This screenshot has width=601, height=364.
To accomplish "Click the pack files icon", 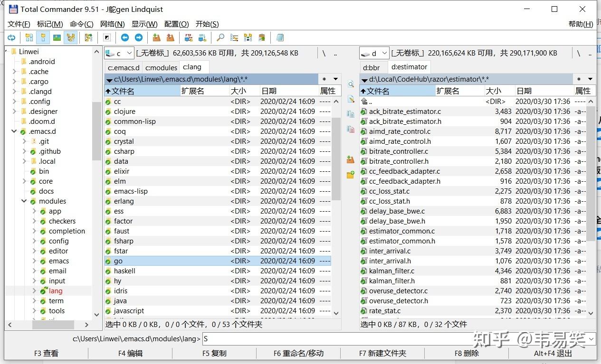I will 156,37.
